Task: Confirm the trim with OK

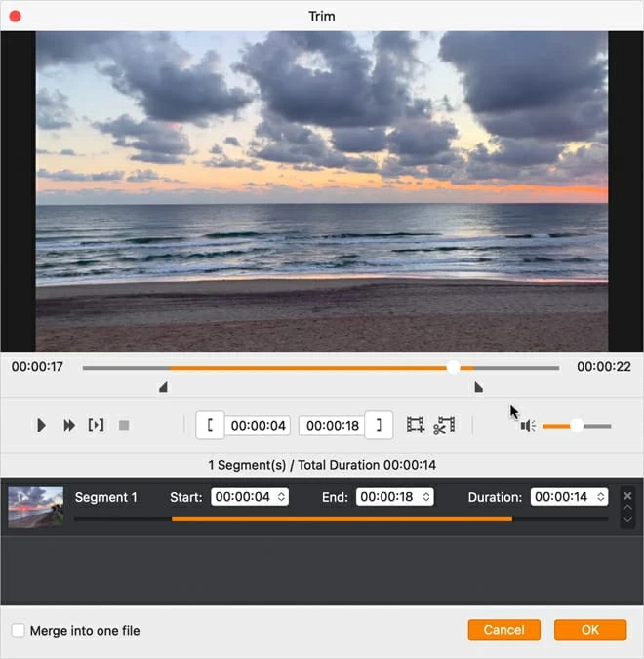Action: point(590,630)
